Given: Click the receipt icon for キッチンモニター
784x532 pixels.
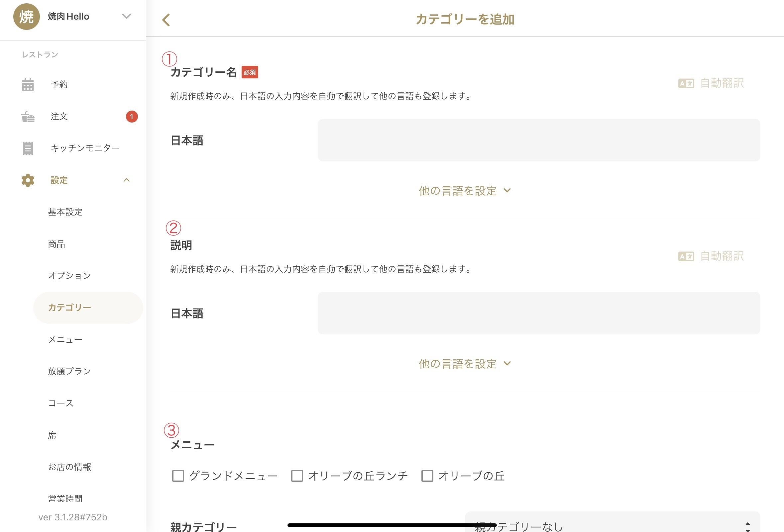Looking at the screenshot, I should [x=28, y=148].
